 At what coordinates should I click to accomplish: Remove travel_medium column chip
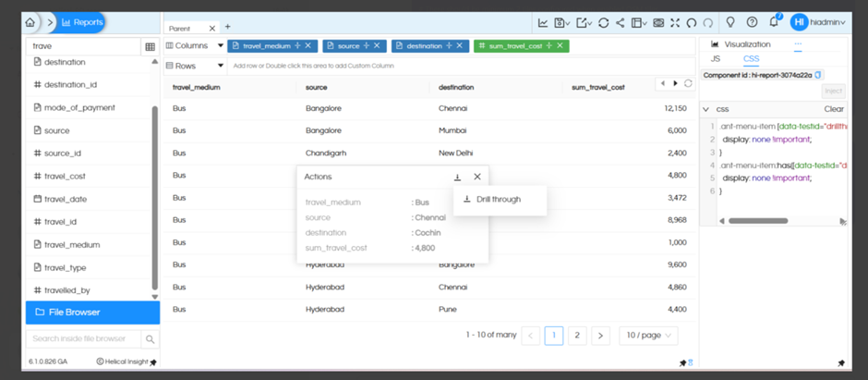pos(308,45)
